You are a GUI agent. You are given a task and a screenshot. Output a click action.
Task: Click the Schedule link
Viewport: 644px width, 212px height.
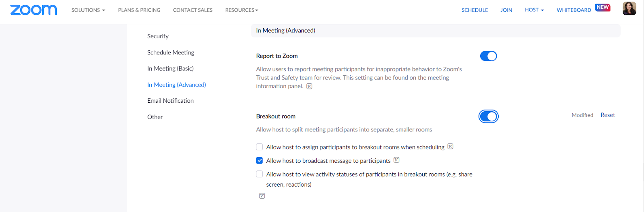475,10
